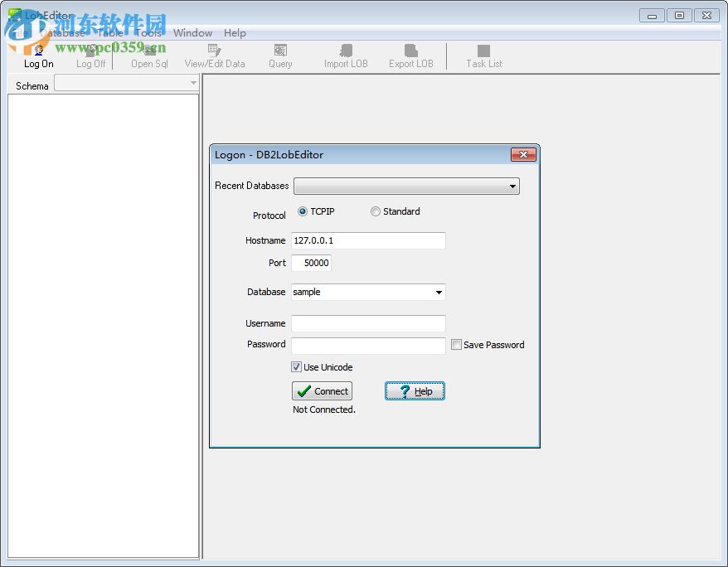Select the Standard protocol radio button
Screen dimensions: 728x567
tap(376, 211)
